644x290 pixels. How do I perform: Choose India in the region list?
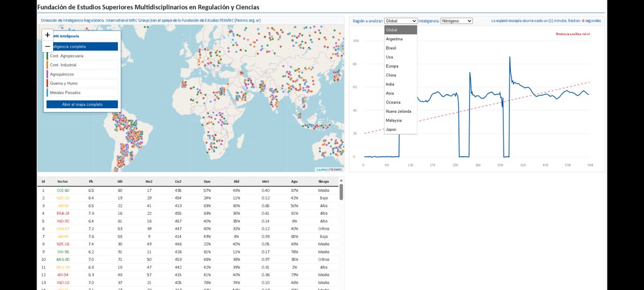point(401,84)
